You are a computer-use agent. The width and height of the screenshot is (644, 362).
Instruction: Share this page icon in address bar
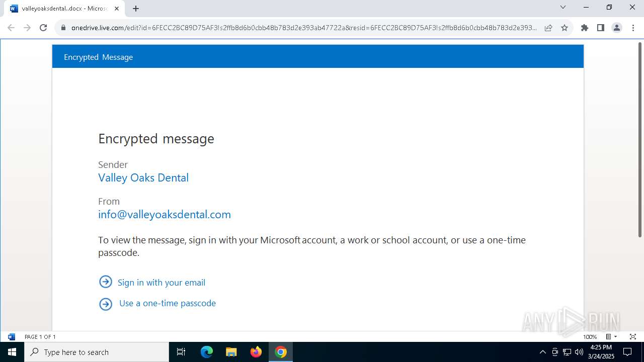[x=548, y=28]
